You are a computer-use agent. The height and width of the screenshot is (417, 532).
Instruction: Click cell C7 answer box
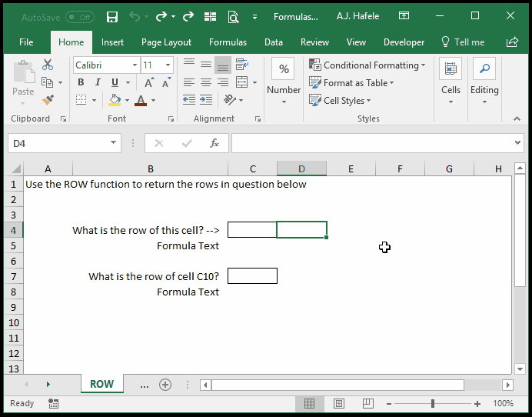coord(252,275)
